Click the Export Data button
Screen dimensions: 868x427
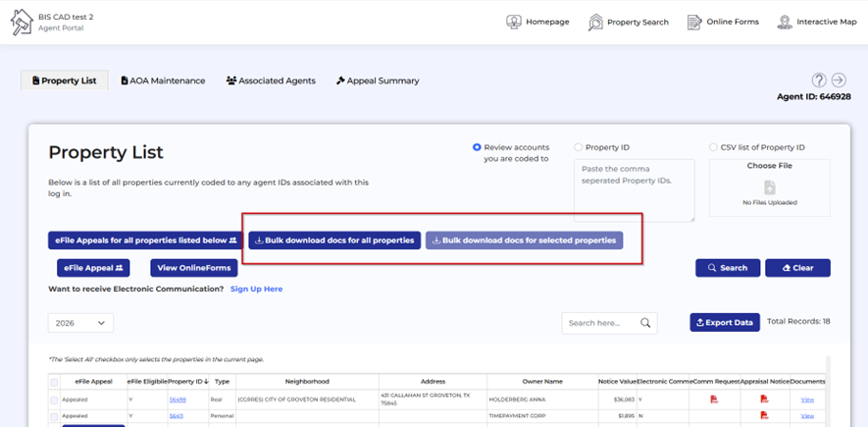pos(725,322)
